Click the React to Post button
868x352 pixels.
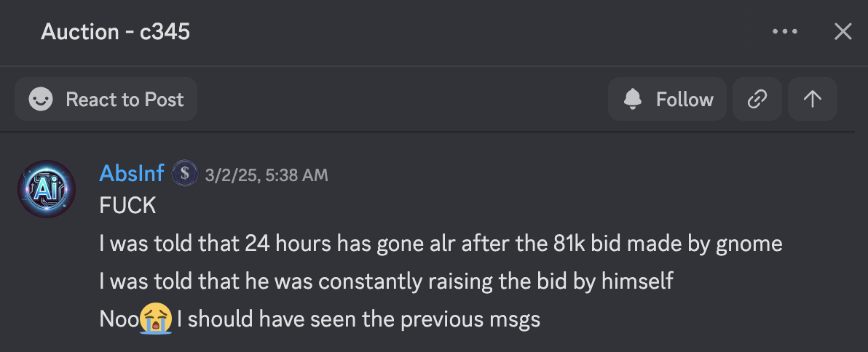pos(106,100)
